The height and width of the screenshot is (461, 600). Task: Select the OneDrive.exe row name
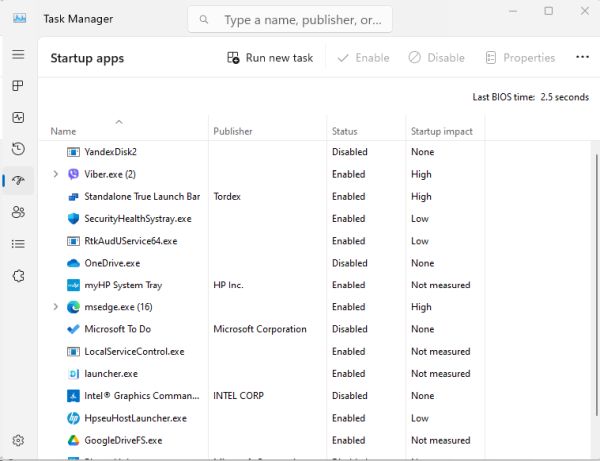click(112, 263)
